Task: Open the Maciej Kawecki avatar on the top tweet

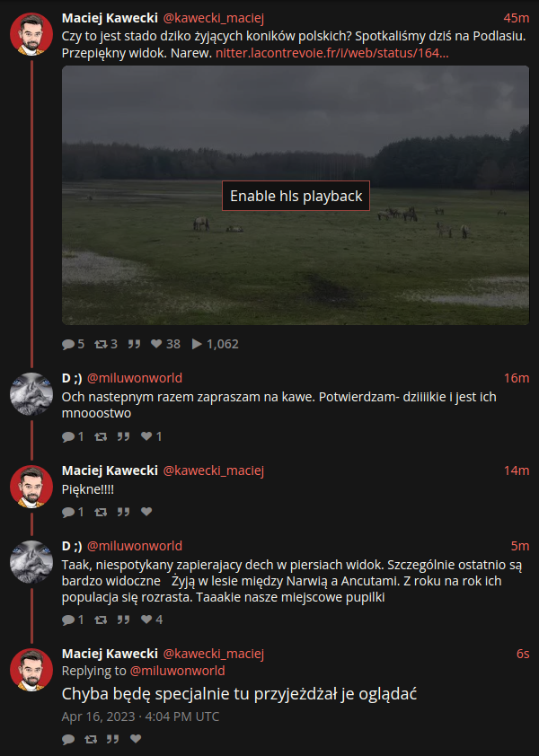Action: 31,34
